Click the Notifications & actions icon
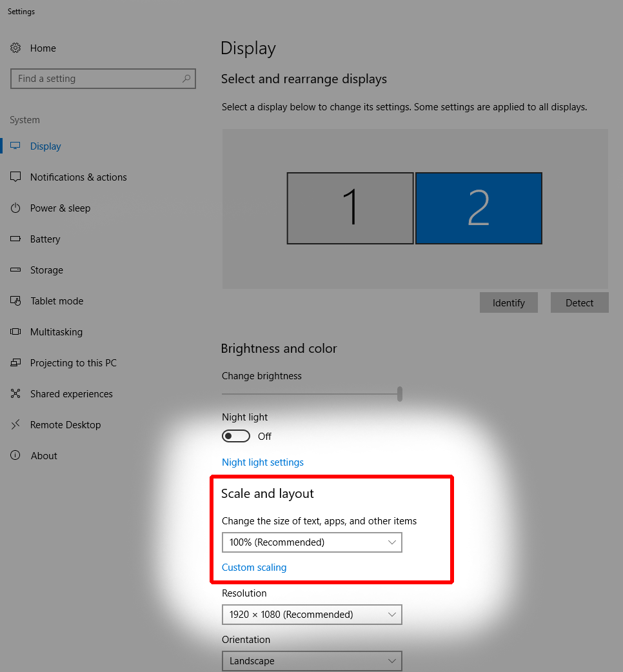 pyautogui.click(x=15, y=177)
